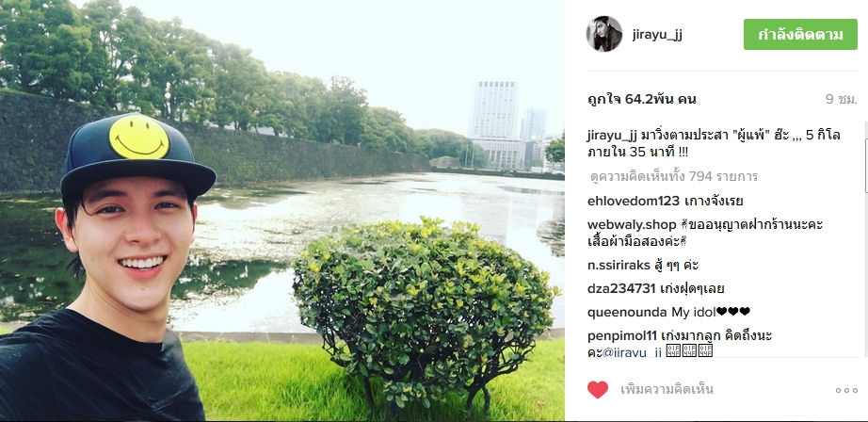Click the smiley face on cap
The width and height of the screenshot is (868, 422).
139,137
